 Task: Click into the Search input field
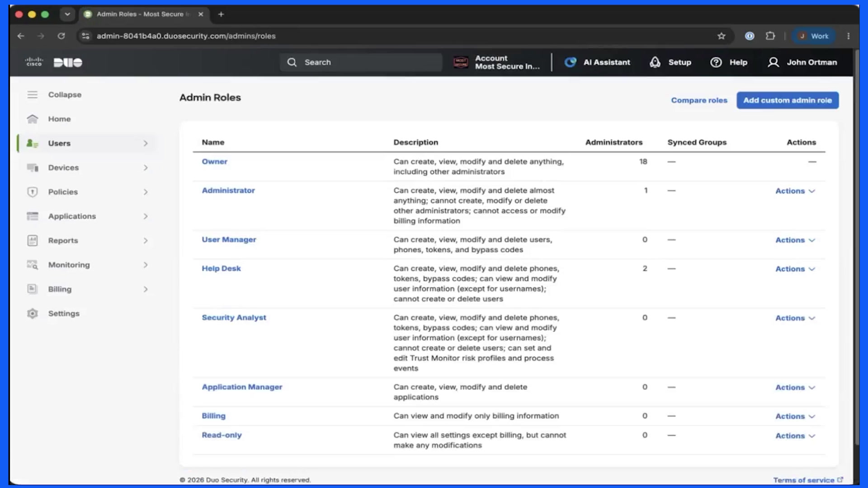[361, 62]
